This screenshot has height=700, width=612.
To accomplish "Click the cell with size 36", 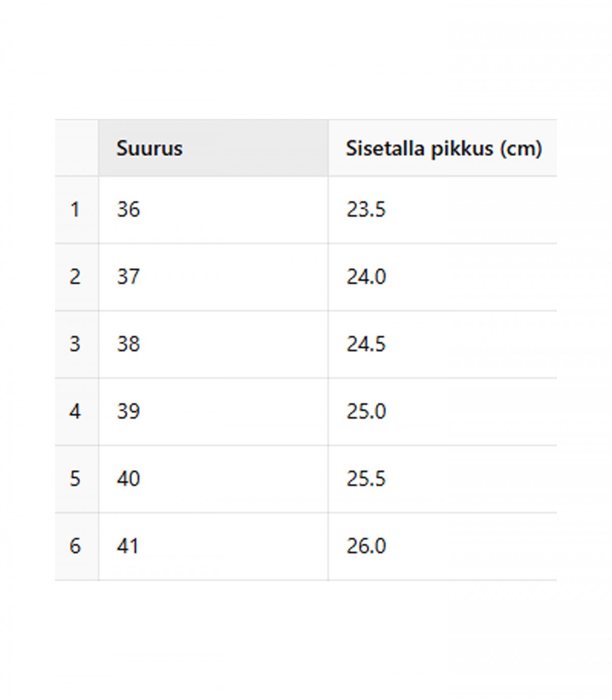I will 213,210.
